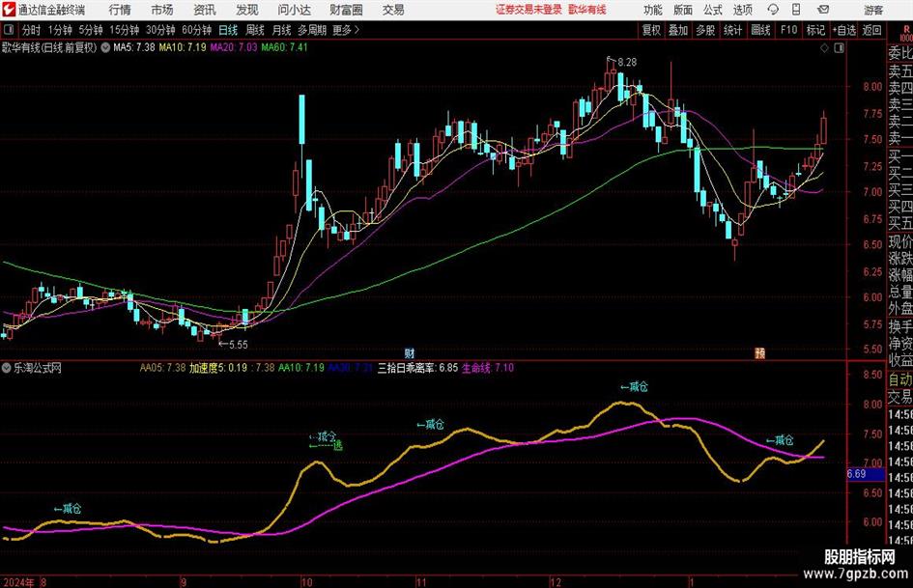Open the 行情 menu
The width and height of the screenshot is (913, 588).
pyautogui.click(x=120, y=10)
